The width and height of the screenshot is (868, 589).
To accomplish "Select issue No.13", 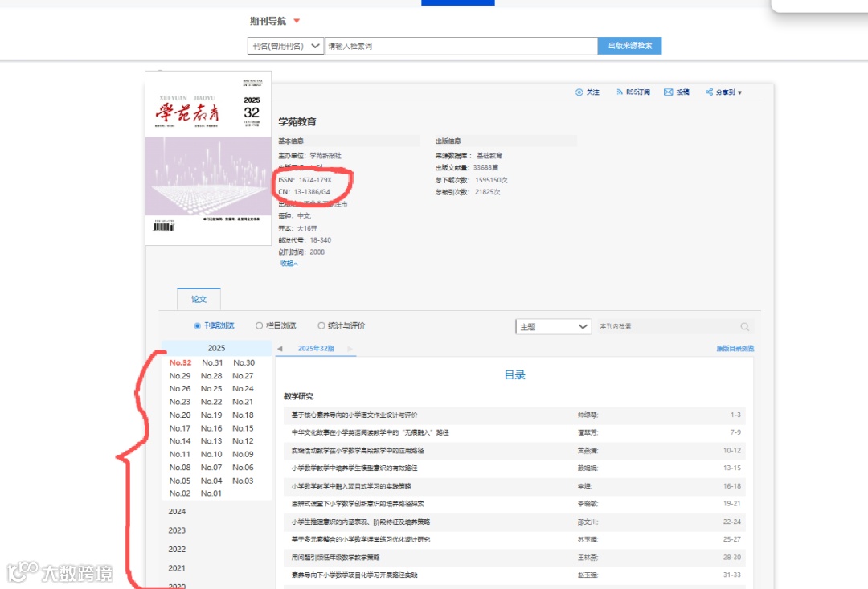I will pos(211,441).
